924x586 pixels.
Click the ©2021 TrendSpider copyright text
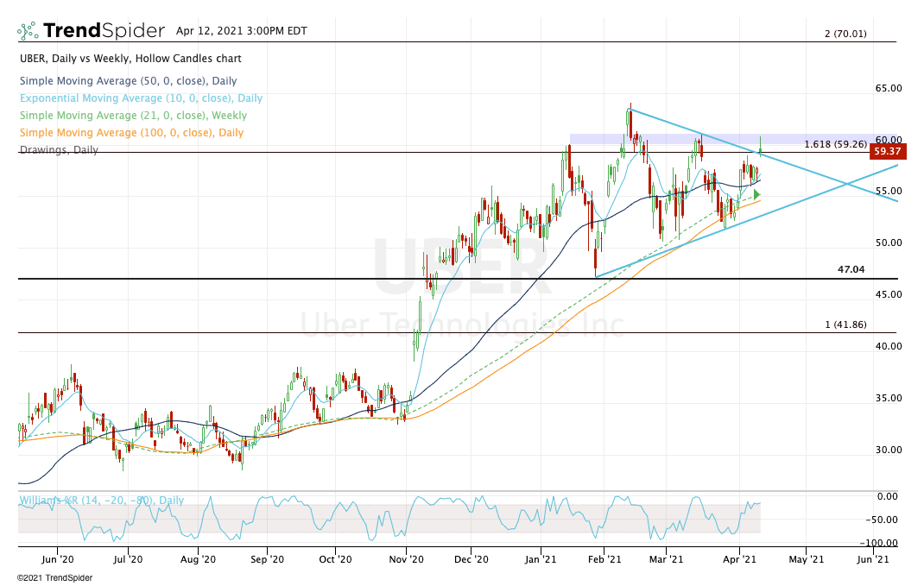(x=54, y=577)
